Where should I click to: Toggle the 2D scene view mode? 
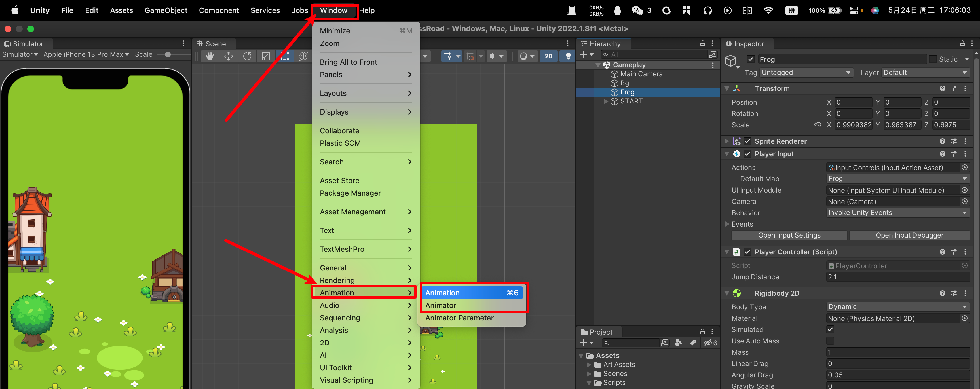coord(549,56)
